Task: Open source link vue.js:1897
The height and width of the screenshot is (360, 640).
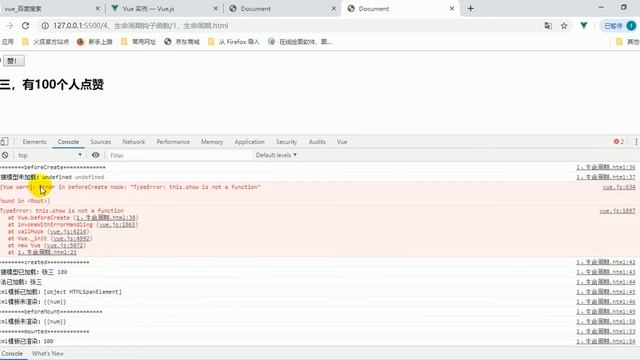Action: click(x=617, y=211)
